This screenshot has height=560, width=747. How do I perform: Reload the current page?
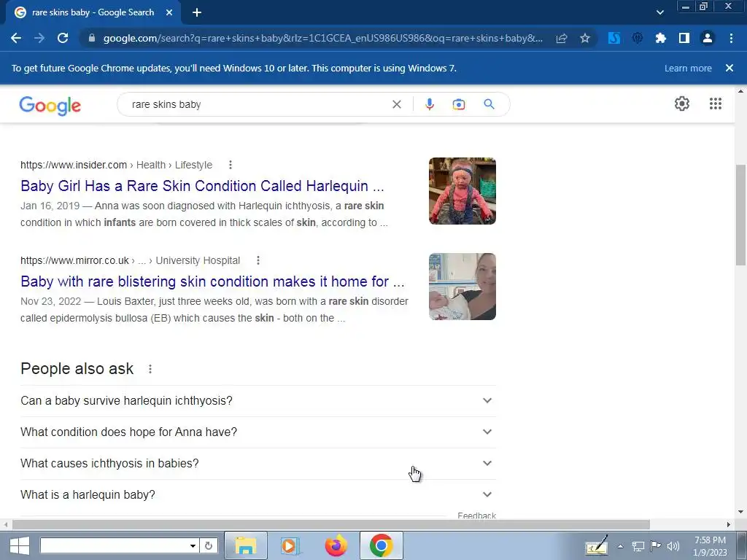pyautogui.click(x=63, y=38)
